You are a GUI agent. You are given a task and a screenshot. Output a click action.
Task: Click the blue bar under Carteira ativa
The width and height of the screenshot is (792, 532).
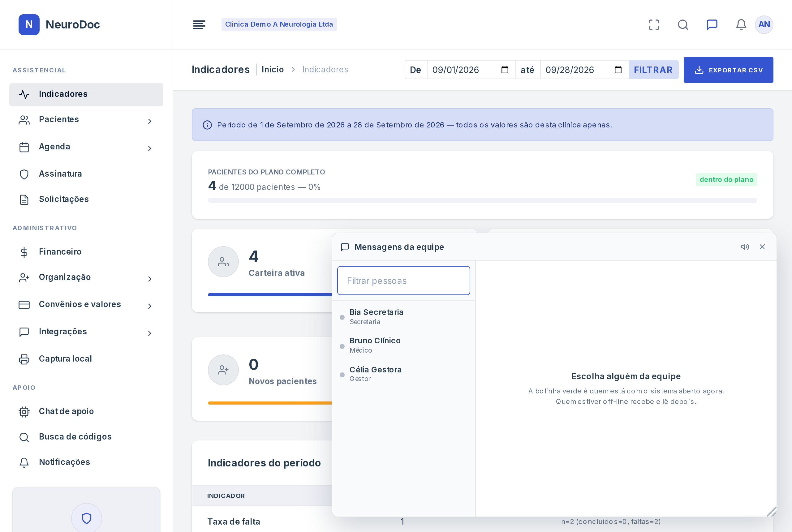[x=270, y=295]
